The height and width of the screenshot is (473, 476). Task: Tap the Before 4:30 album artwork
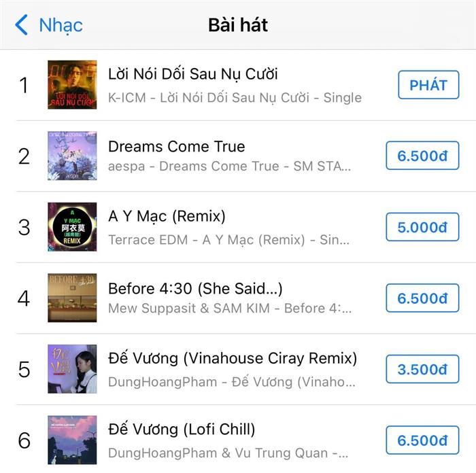[x=72, y=298]
